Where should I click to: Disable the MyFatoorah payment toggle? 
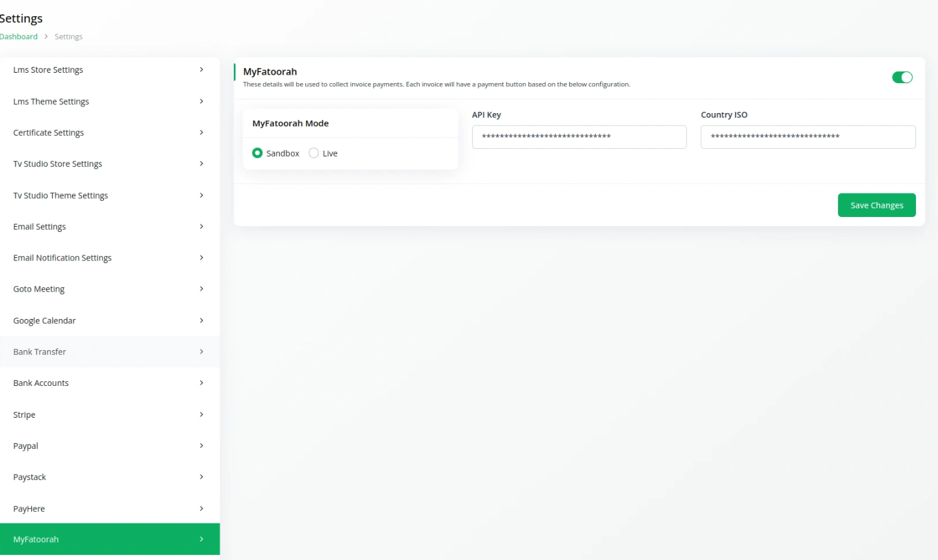(x=902, y=77)
